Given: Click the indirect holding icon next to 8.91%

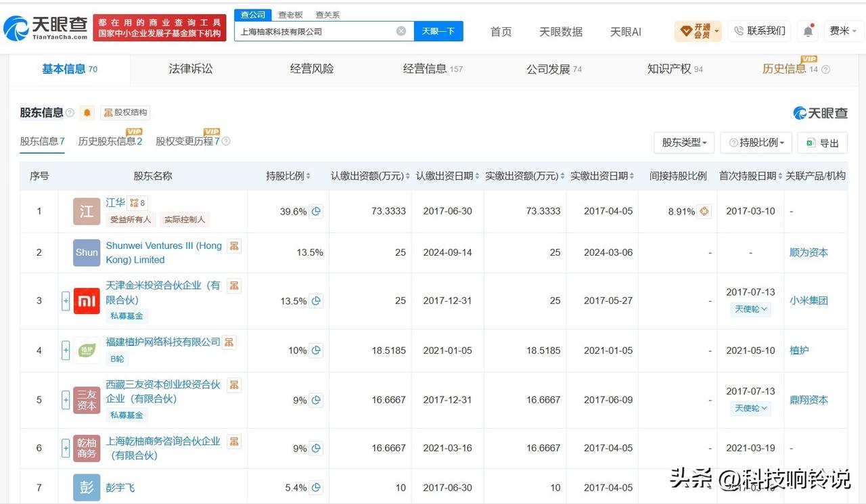Looking at the screenshot, I should coord(704,211).
